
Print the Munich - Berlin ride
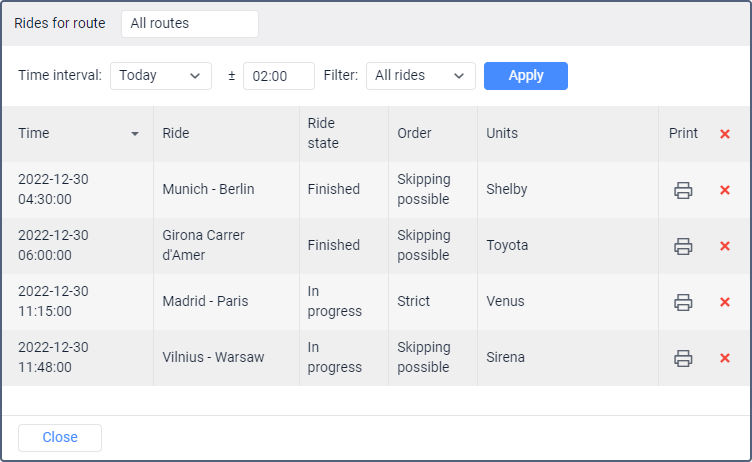(x=683, y=190)
